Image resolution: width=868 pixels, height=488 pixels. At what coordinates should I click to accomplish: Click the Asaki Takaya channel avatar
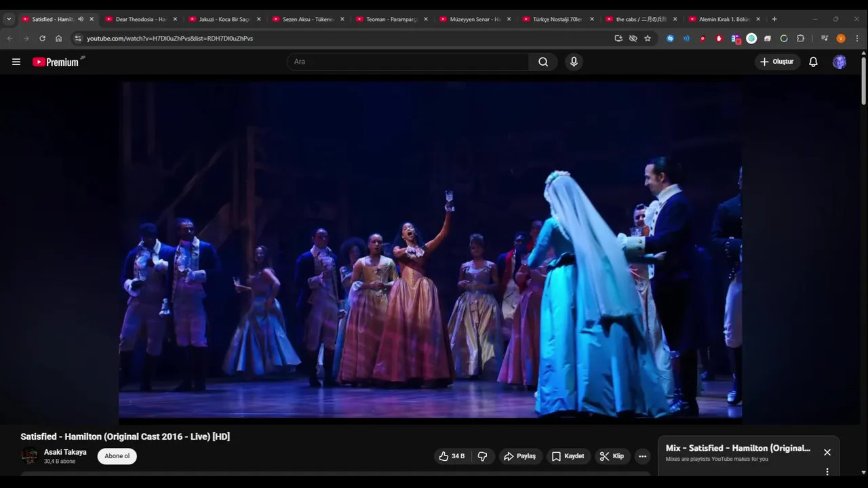click(29, 456)
